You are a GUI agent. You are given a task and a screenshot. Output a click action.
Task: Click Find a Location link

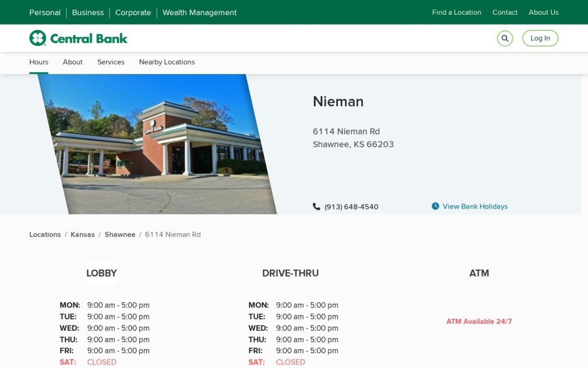(x=457, y=12)
